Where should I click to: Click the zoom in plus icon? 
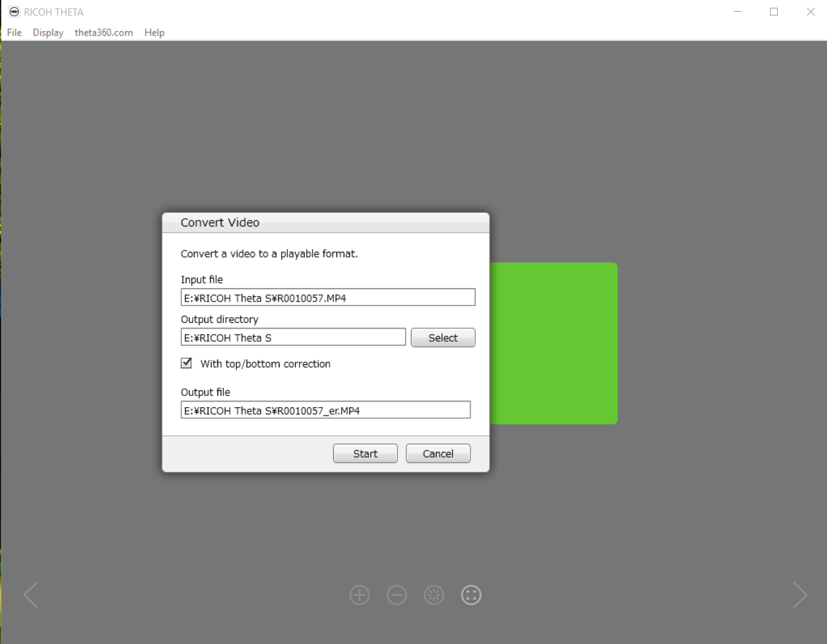(359, 595)
